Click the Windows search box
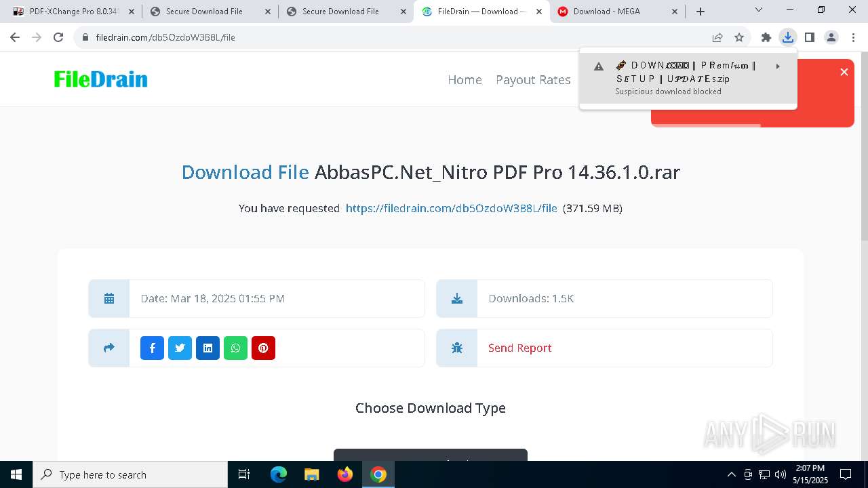This screenshot has height=488, width=868. [x=130, y=474]
